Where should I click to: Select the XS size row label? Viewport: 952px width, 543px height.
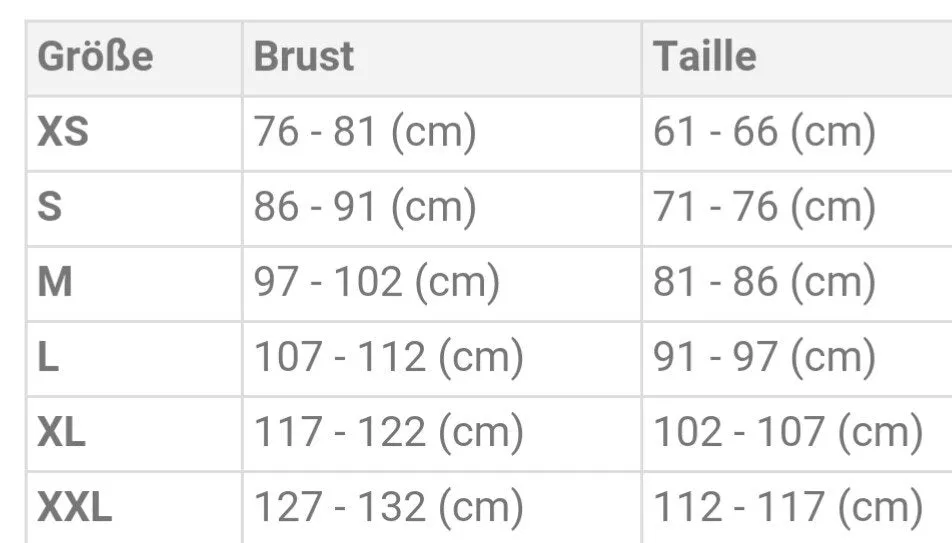point(134,133)
